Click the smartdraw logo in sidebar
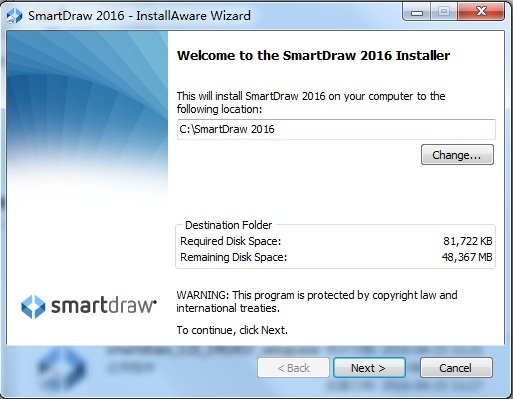 89,306
